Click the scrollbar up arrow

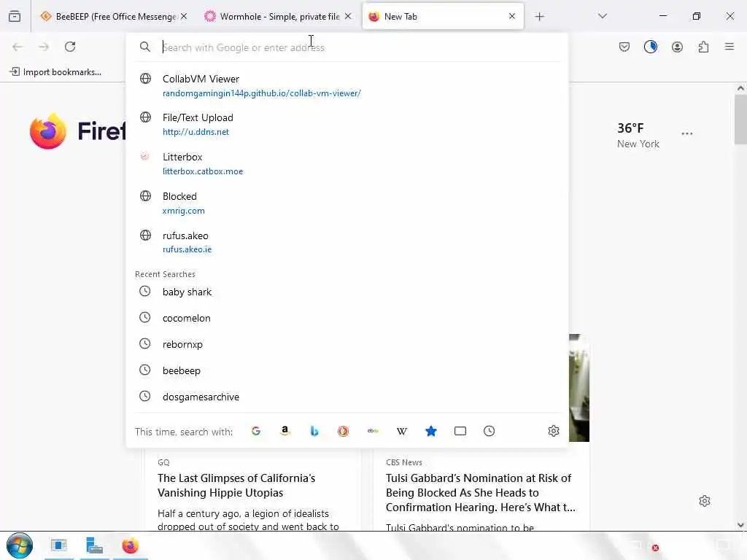[x=740, y=88]
